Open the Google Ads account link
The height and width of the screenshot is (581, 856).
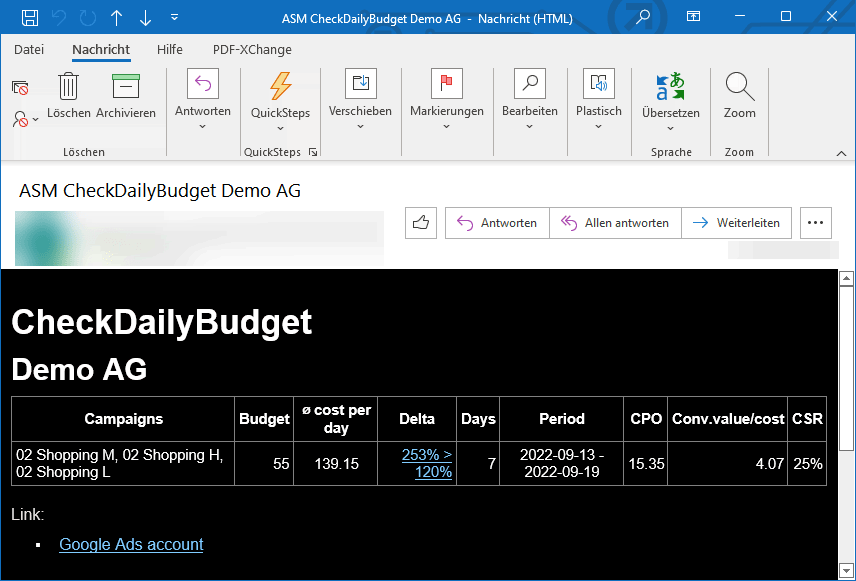coord(130,544)
